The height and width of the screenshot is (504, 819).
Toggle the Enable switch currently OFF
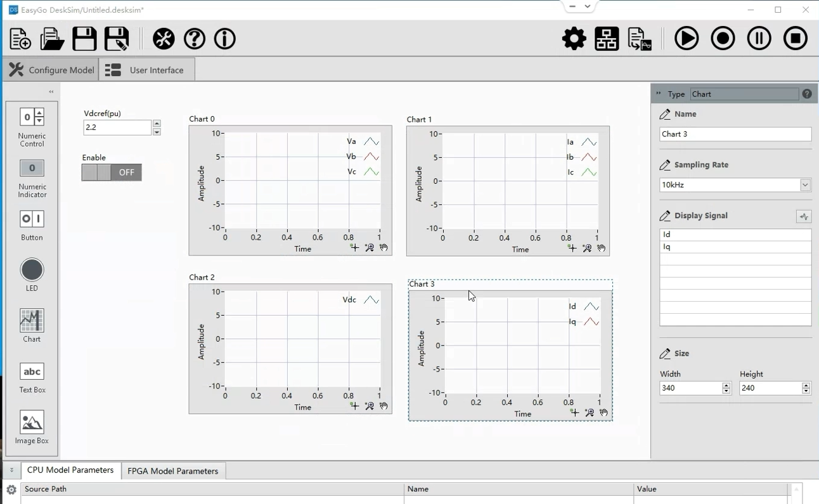pos(112,172)
